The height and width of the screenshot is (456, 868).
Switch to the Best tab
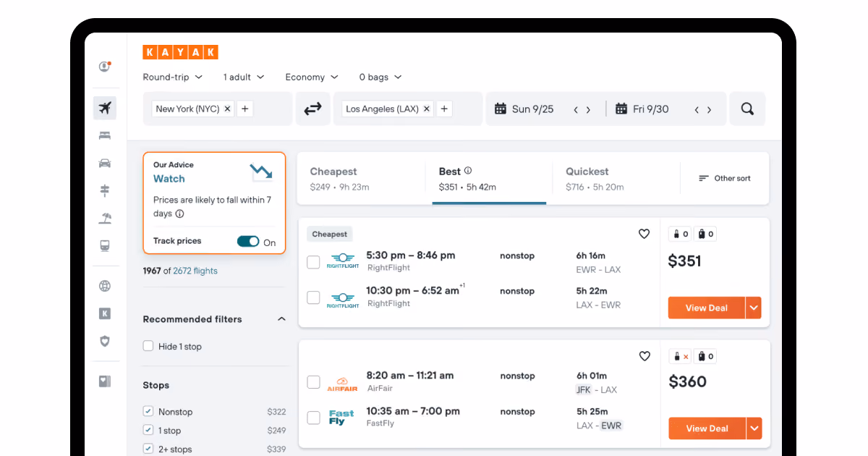pyautogui.click(x=489, y=178)
